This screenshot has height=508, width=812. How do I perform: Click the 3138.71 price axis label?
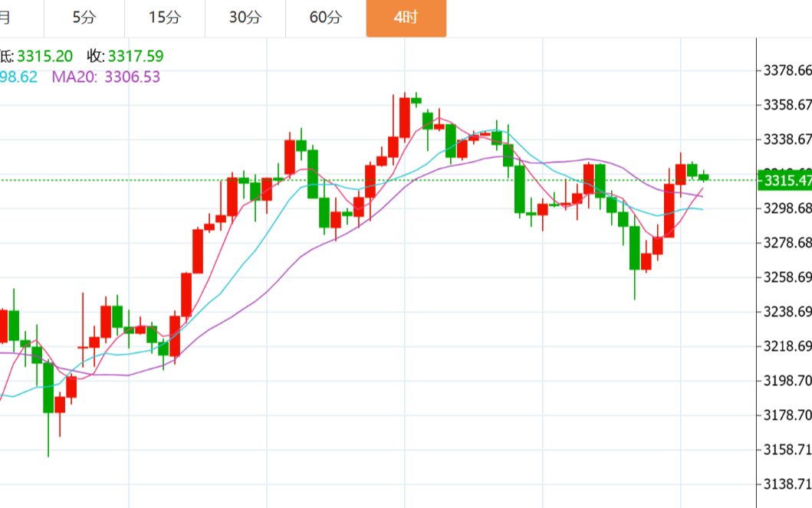pyautogui.click(x=787, y=484)
